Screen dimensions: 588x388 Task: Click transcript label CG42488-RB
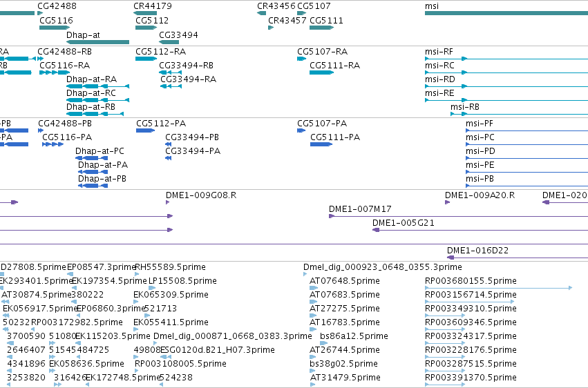[x=64, y=52]
